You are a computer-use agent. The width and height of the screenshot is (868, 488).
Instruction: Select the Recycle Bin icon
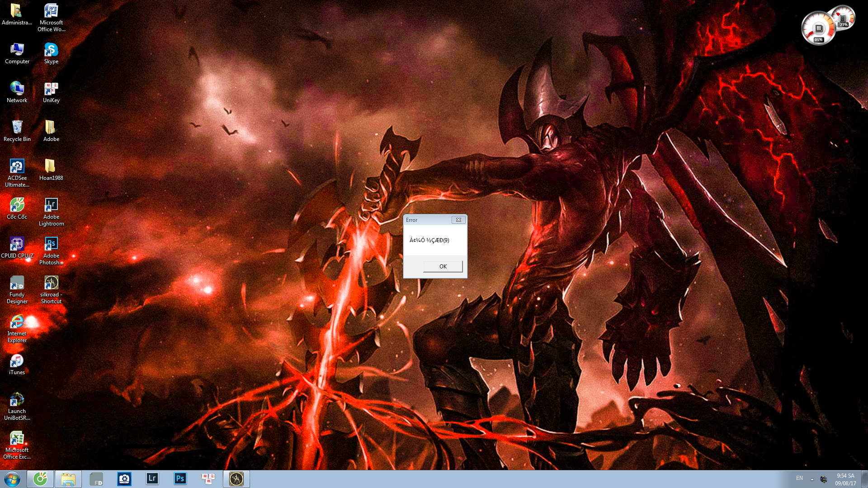[17, 131]
